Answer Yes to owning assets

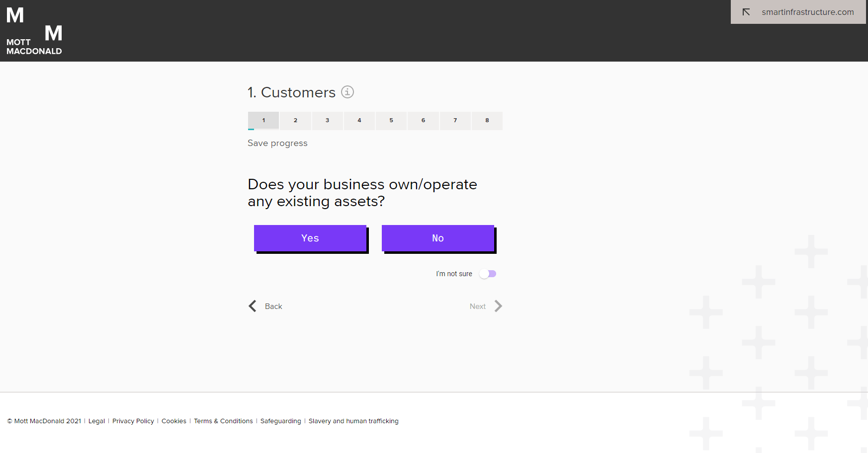tap(311, 238)
